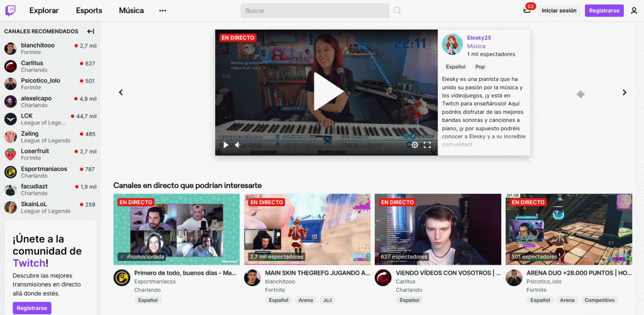Open the Música section
Screen dimensions: 644x315
[x=131, y=11]
